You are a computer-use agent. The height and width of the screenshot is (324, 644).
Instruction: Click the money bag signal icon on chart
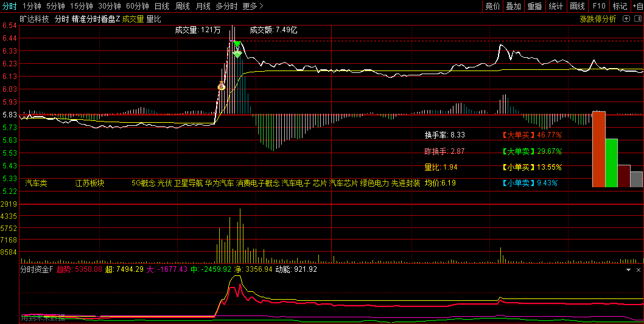[222, 86]
